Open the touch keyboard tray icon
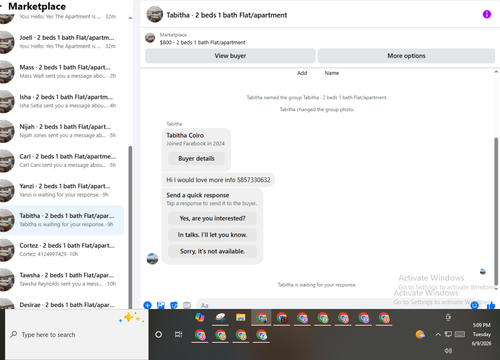The width and height of the screenshot is (500, 360). tap(460, 334)
